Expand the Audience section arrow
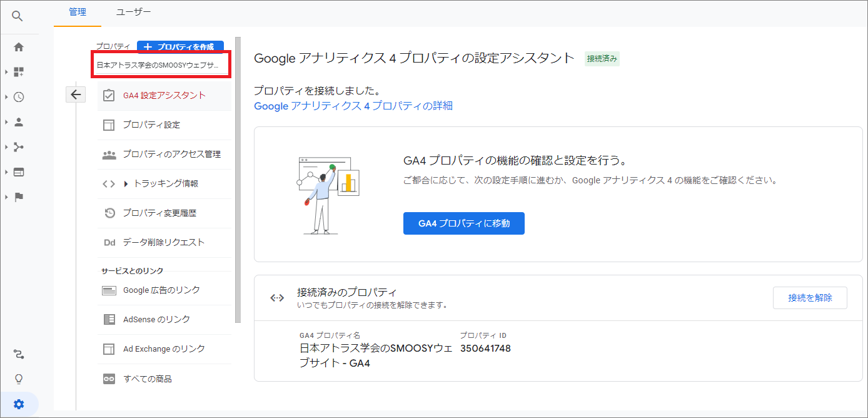Viewport: 868px width, 418px height. 6,122
